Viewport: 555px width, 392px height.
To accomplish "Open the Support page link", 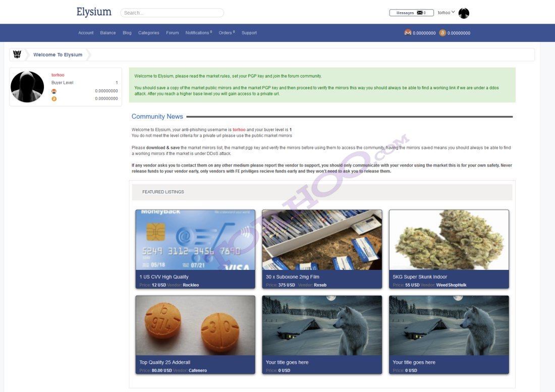I will point(249,33).
